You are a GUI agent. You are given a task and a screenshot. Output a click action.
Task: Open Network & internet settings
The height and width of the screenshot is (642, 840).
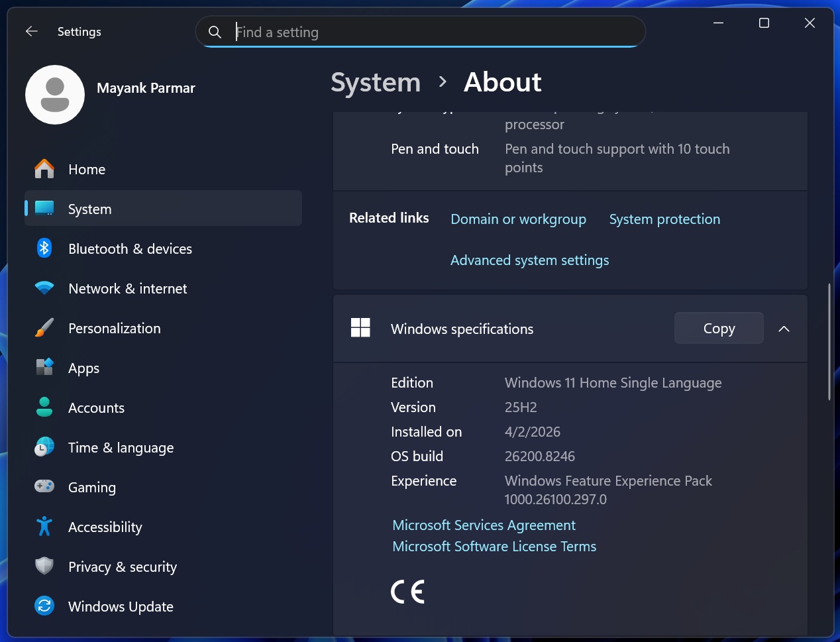[x=163, y=288]
